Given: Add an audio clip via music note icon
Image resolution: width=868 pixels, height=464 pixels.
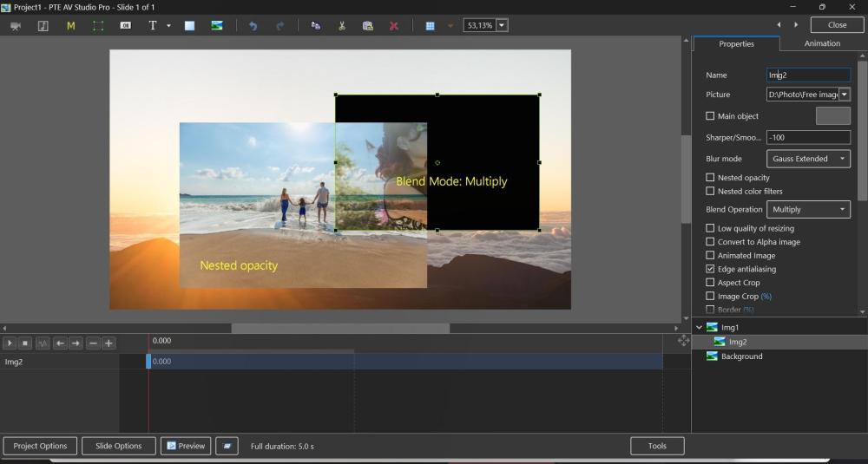Looking at the screenshot, I should click(43, 26).
